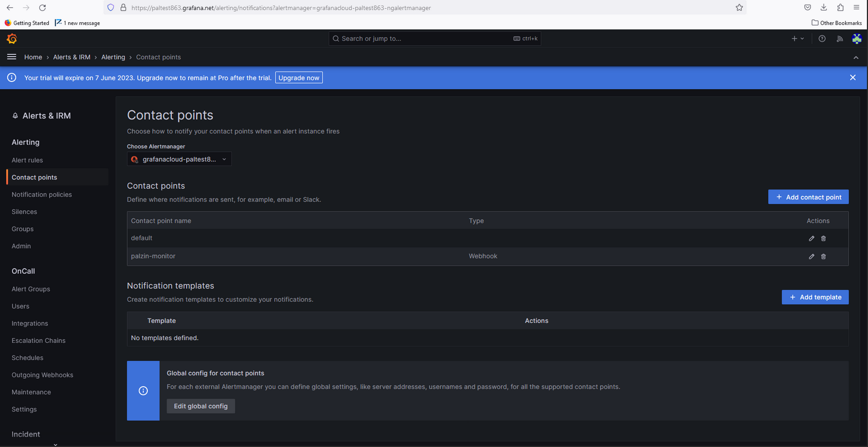Open Schedules under OnCall

pyautogui.click(x=27, y=358)
